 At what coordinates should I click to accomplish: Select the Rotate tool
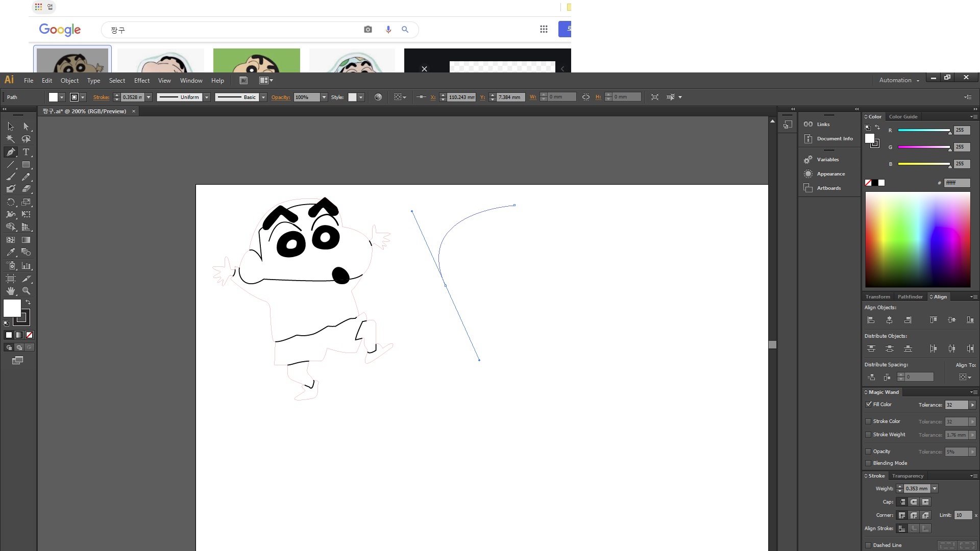[x=11, y=202]
